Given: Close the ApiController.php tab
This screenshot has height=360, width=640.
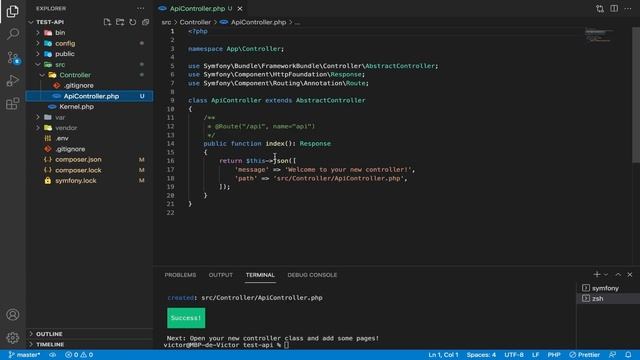Looking at the screenshot, I should [240, 9].
